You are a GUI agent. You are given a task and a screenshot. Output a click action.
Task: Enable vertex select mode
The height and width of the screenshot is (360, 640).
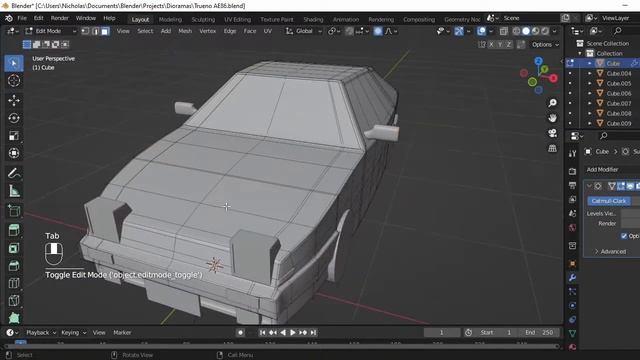(85, 31)
